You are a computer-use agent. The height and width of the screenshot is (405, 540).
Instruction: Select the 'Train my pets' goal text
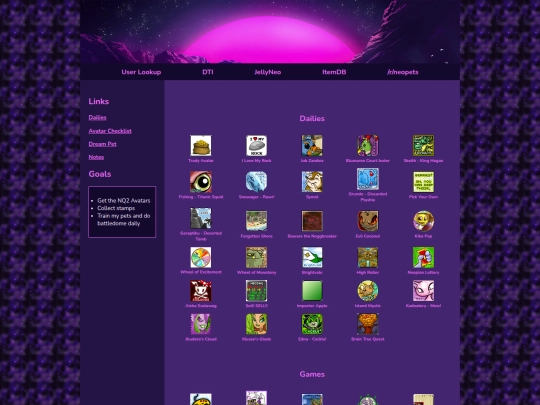pyautogui.click(x=124, y=219)
